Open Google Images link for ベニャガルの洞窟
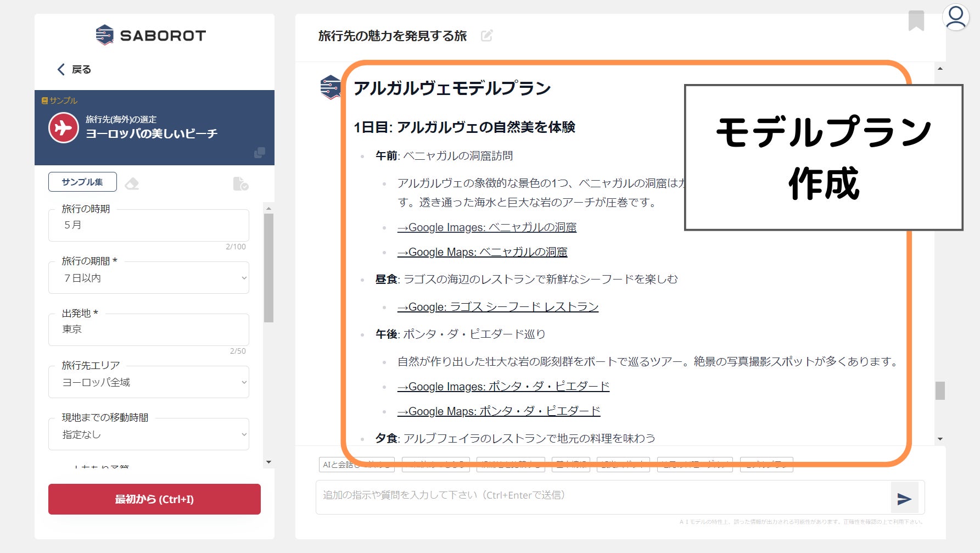Screen dimensions: 980x553 coord(487,227)
